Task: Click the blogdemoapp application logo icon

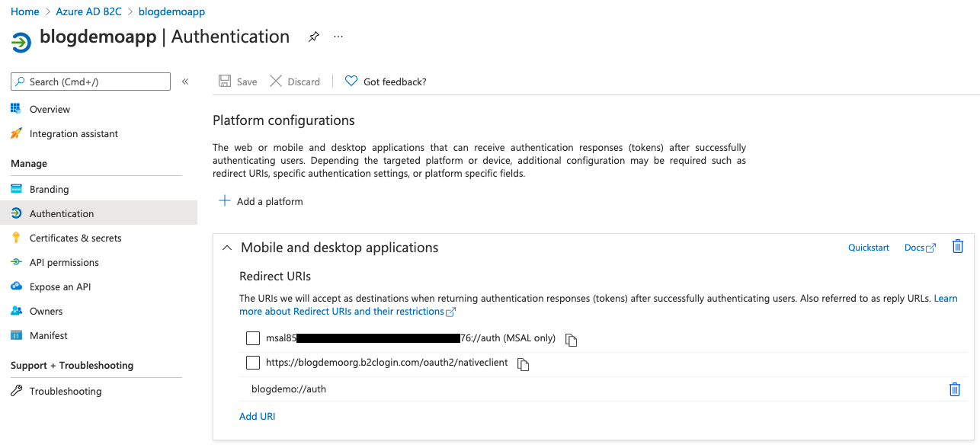Action: click(x=21, y=42)
